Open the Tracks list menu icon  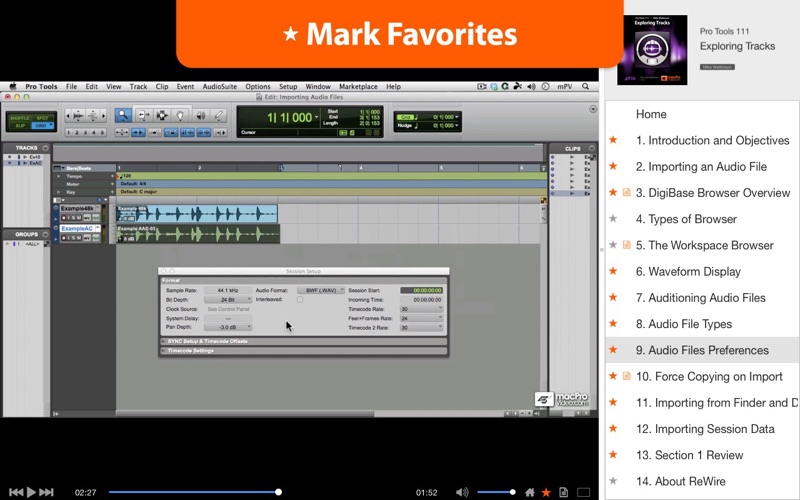tap(45, 148)
